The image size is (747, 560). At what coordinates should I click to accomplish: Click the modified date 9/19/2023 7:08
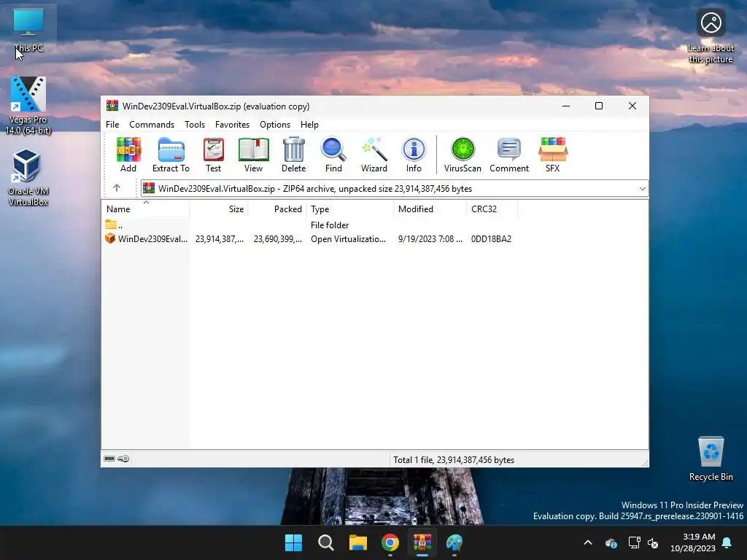click(430, 238)
